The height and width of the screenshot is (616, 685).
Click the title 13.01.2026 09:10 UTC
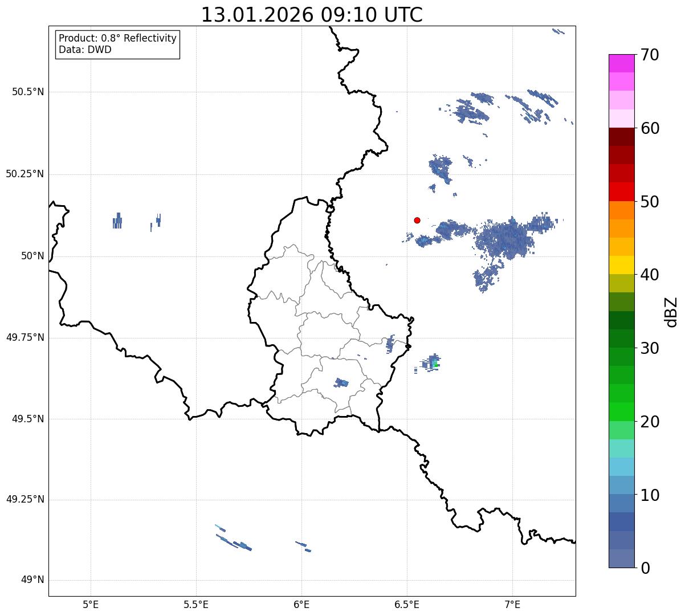tap(312, 14)
